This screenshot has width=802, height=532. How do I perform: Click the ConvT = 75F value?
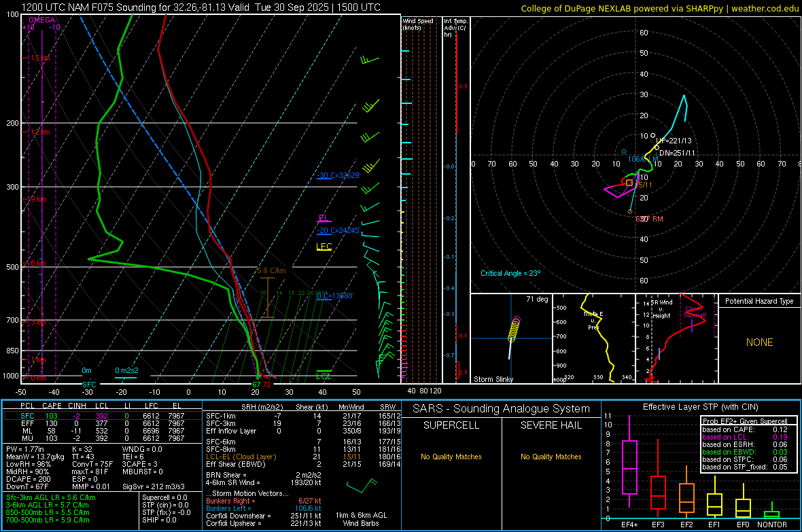92,464
